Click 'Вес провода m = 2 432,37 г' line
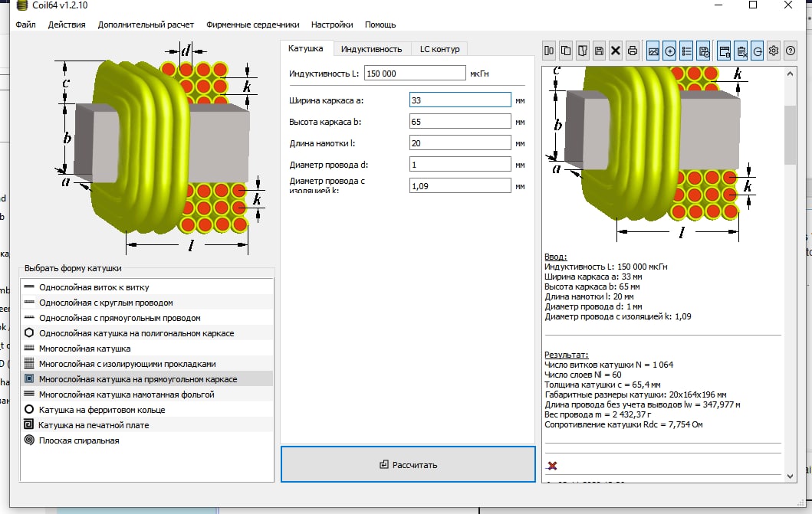Screen dimensions: 812x514 click(597, 414)
